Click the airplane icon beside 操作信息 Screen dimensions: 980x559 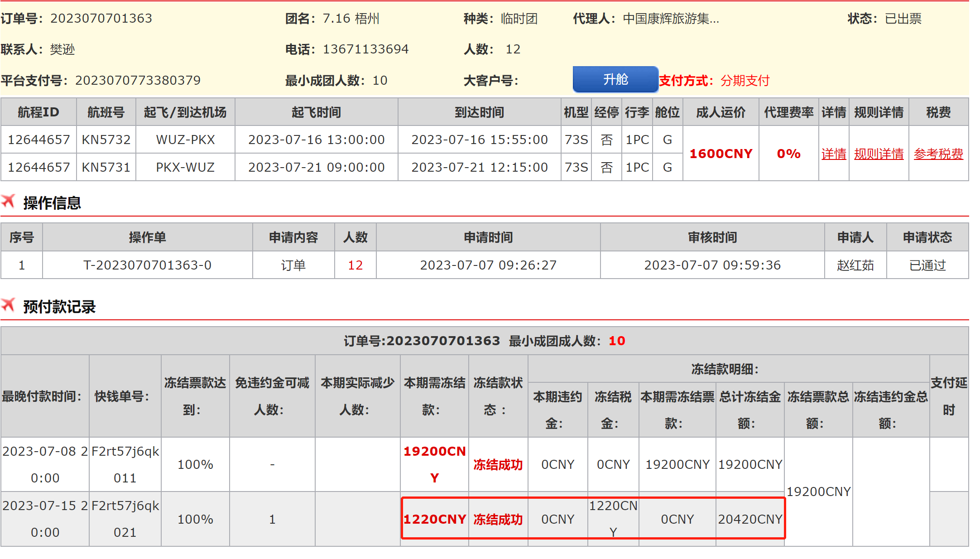click(8, 201)
